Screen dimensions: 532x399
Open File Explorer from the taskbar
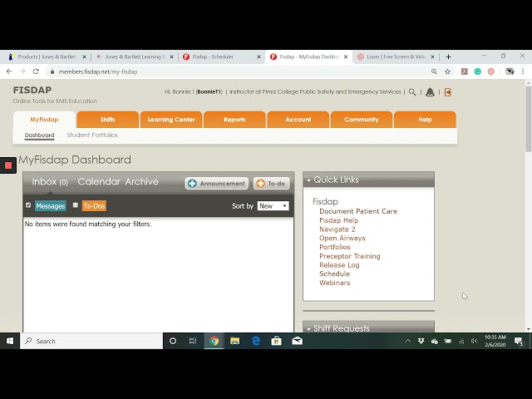(x=234, y=341)
